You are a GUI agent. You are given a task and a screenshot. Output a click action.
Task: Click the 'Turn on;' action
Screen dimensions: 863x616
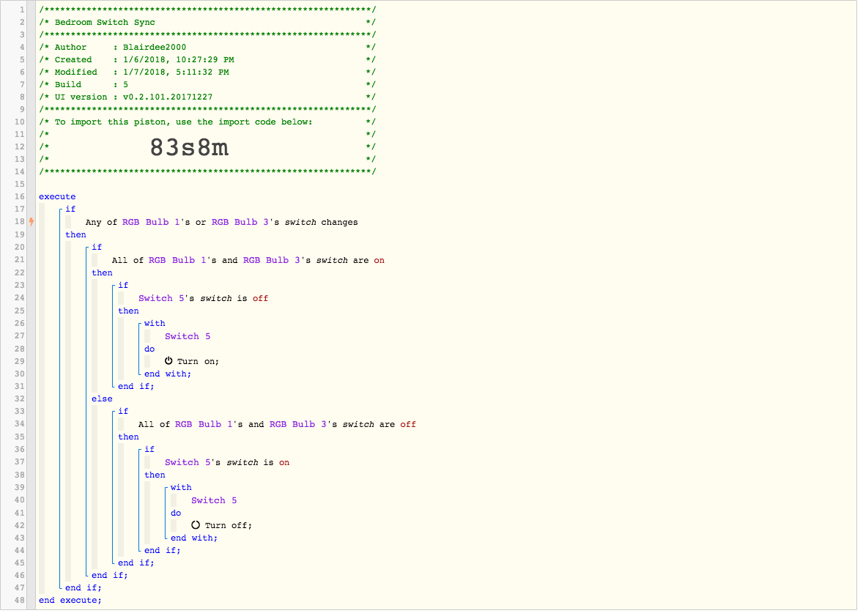[x=198, y=362]
